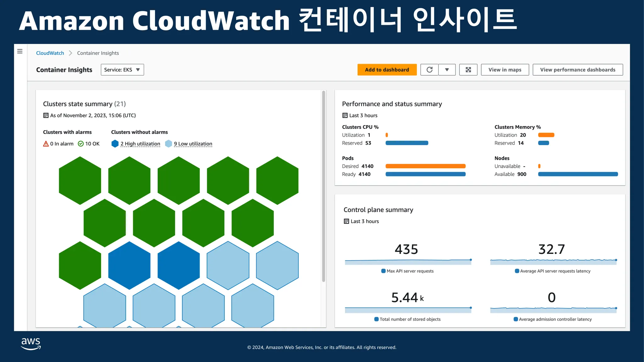The image size is (644, 362).
Task: Click Add to dashboard button
Action: (x=387, y=70)
